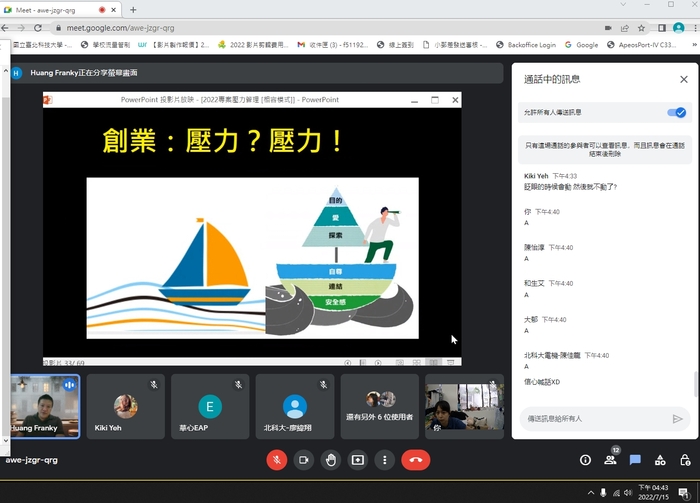Open the Chrome profile avatar

679,28
